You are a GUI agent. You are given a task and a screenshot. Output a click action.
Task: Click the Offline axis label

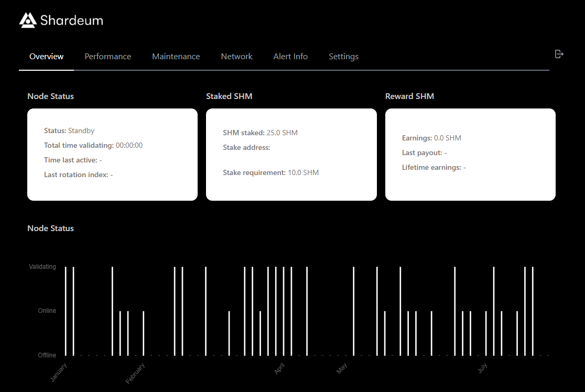(x=47, y=355)
